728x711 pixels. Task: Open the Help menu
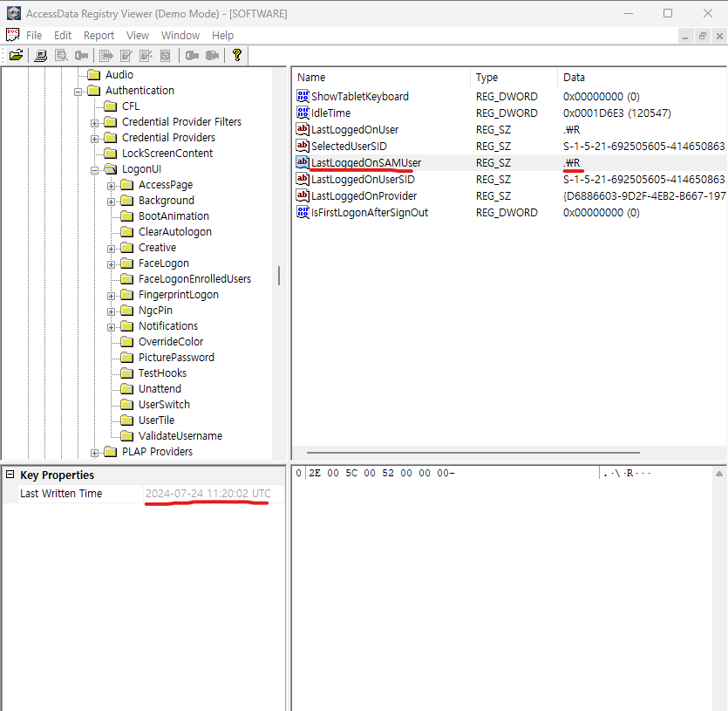[x=222, y=35]
